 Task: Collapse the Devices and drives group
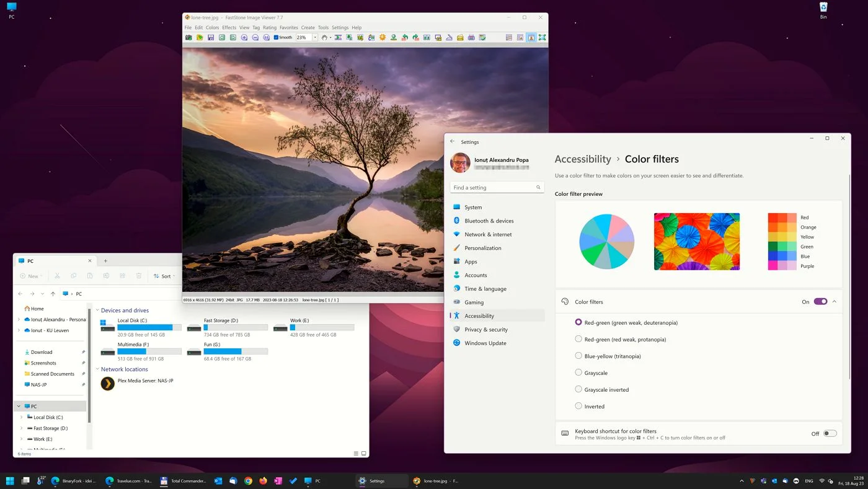coord(97,311)
